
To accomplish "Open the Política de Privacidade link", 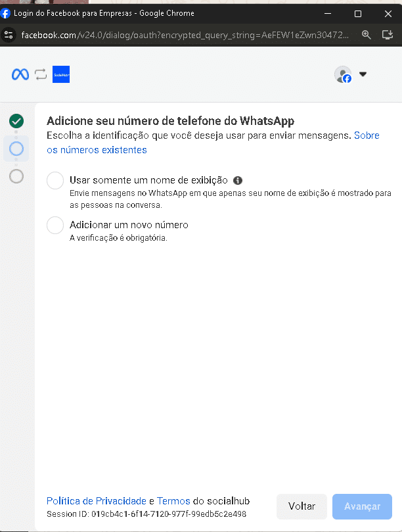I will coord(97,501).
